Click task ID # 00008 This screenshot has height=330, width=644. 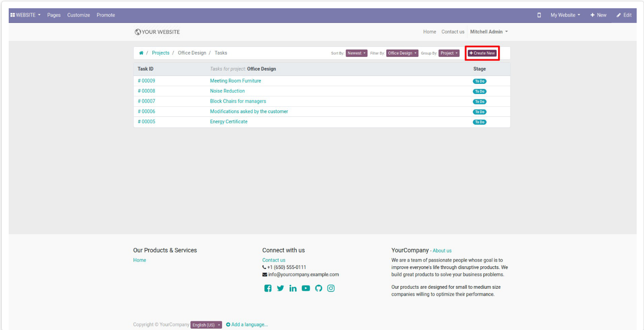tap(146, 91)
